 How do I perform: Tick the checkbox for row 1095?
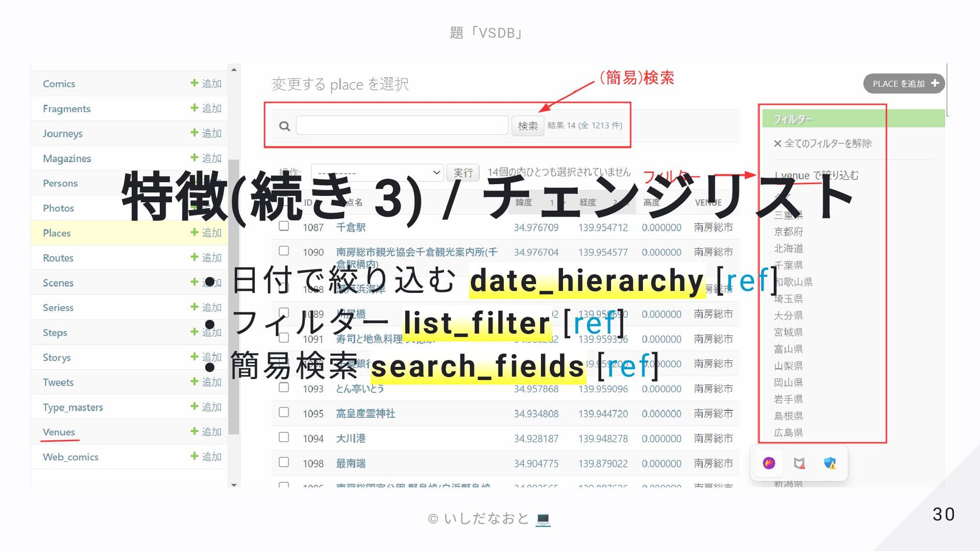tap(284, 413)
